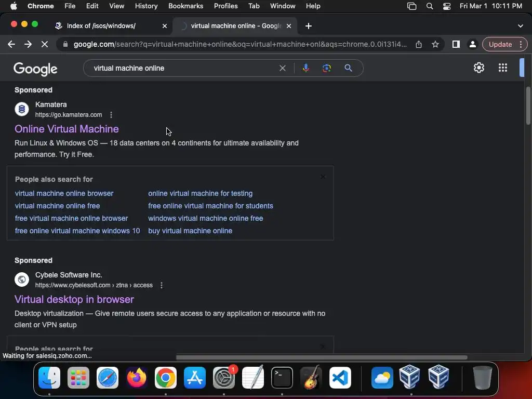Open GarageBand from the Dock
532x399 pixels.
(311, 377)
